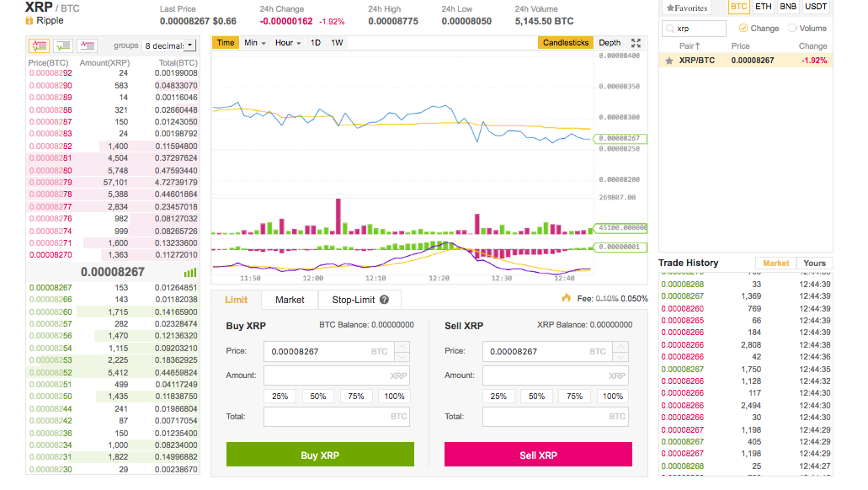
Task: Switch to BTC market tab
Action: click(x=738, y=7)
